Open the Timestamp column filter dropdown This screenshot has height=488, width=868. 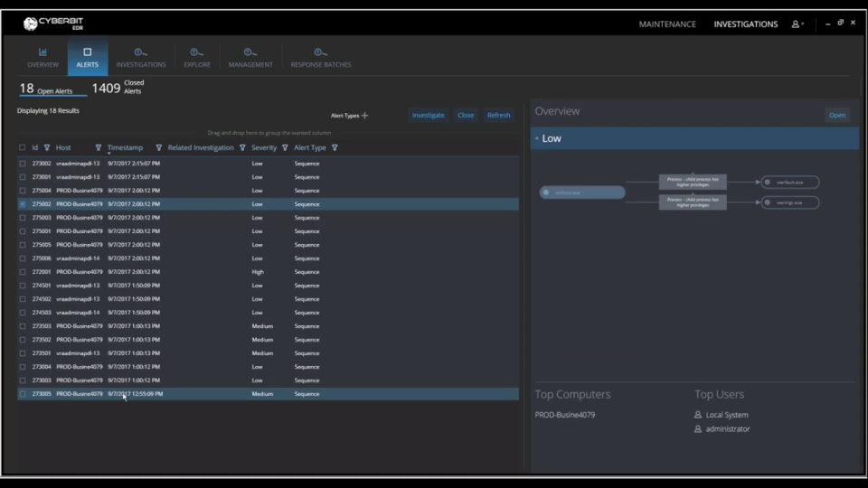(159, 148)
